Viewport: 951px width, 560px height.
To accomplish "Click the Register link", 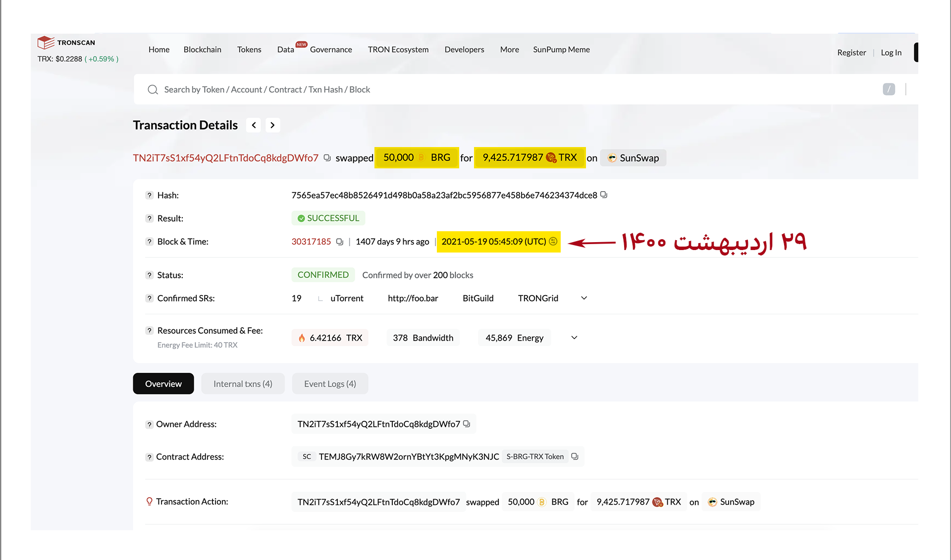I will tap(851, 52).
